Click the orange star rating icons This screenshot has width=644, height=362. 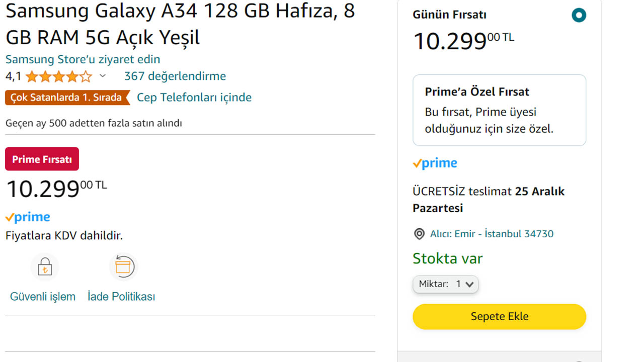click(59, 76)
